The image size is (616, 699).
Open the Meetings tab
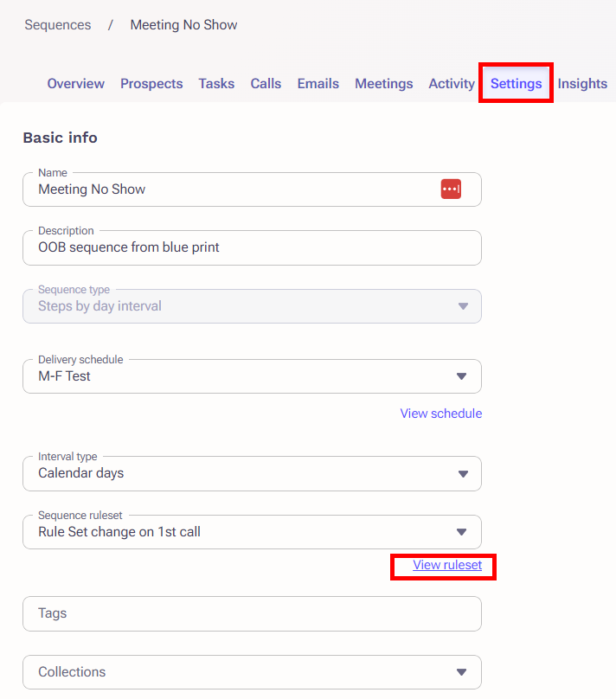(x=383, y=83)
